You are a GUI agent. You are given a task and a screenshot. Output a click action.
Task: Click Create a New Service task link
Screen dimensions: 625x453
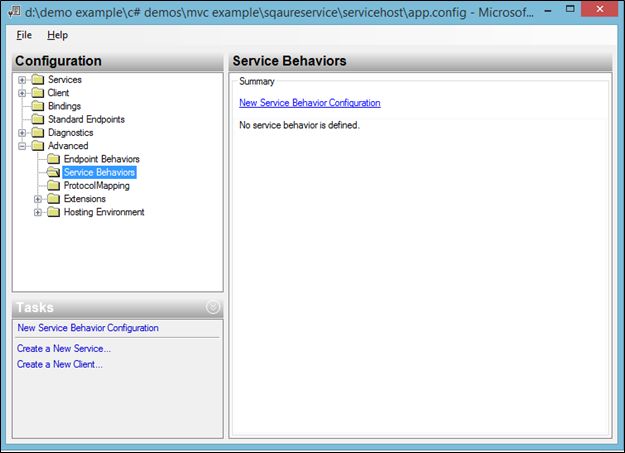tap(64, 349)
